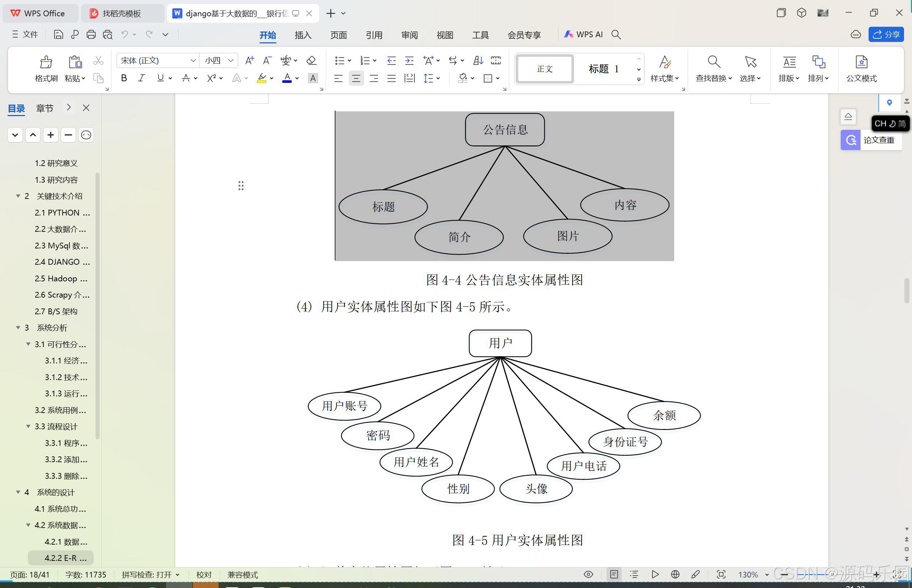Click the Clear Formatting eraser icon
Screen dimensions: 912x588
[x=311, y=60]
